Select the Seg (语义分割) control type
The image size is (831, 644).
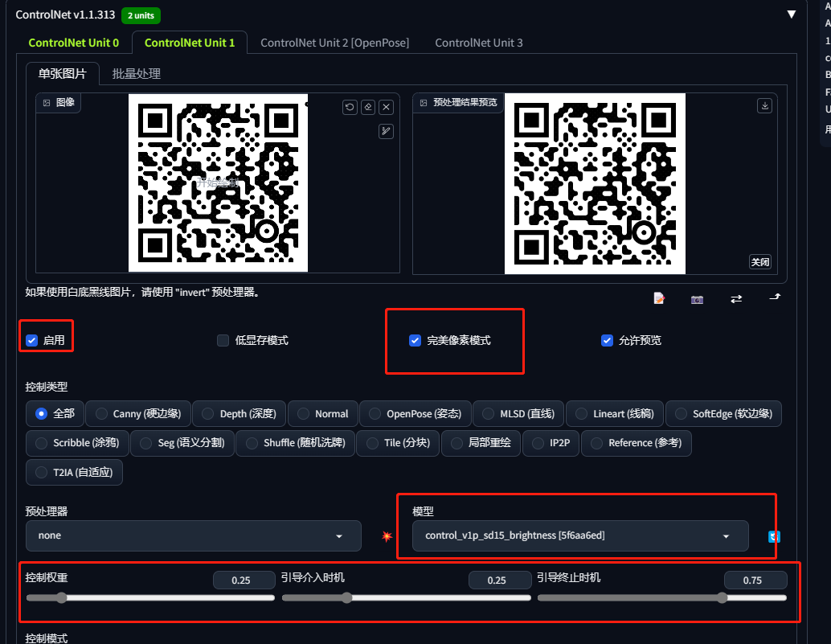click(x=182, y=442)
